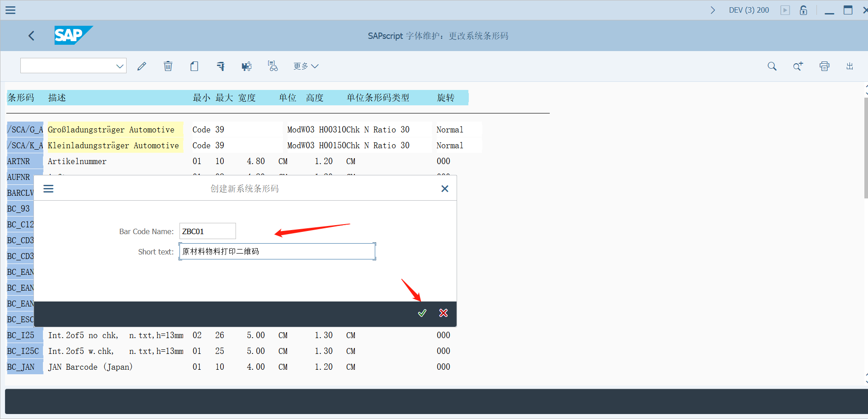Expand the 更多 (More) menu
The width and height of the screenshot is (868, 419).
coord(306,66)
